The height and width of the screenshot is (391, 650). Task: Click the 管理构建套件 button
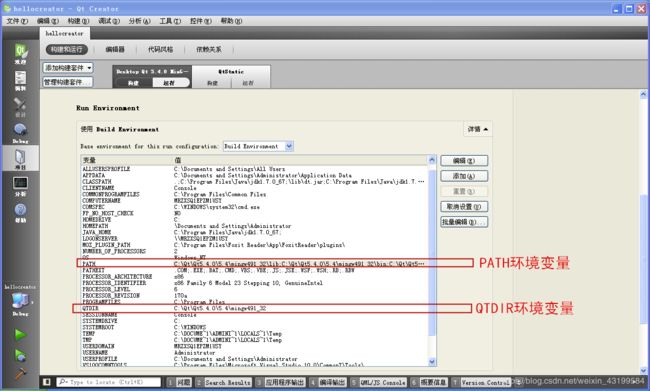[x=68, y=82]
